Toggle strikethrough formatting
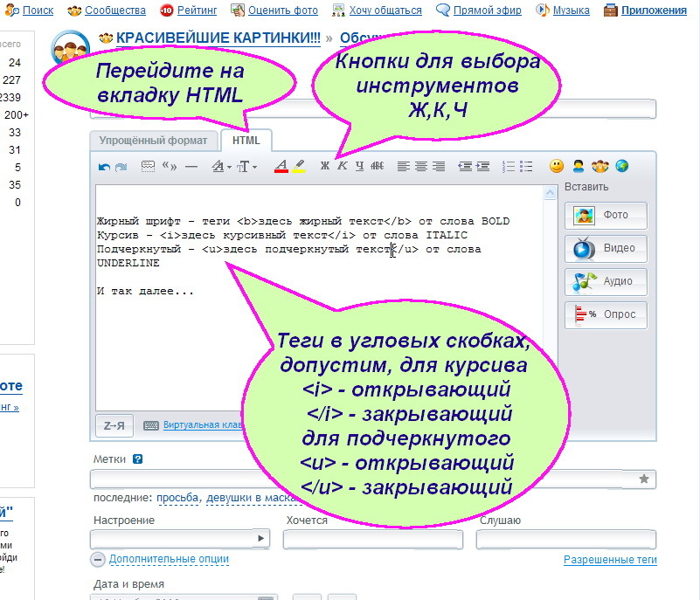 click(378, 166)
